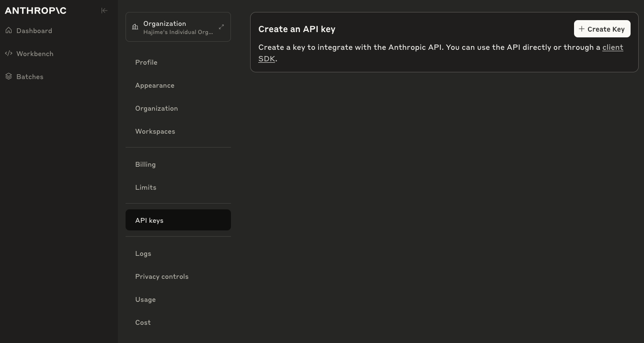Expand the organization switcher arrows
This screenshot has width=644, height=343.
221,27
